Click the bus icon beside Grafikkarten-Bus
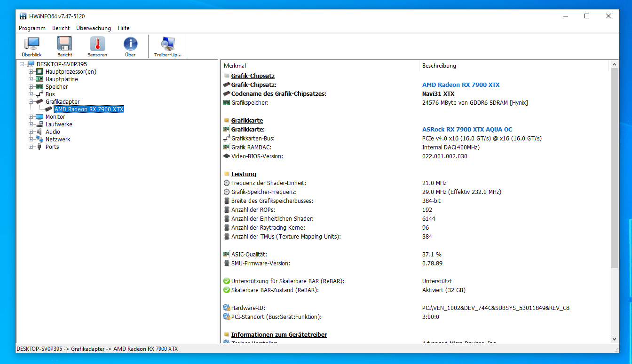 [227, 139]
